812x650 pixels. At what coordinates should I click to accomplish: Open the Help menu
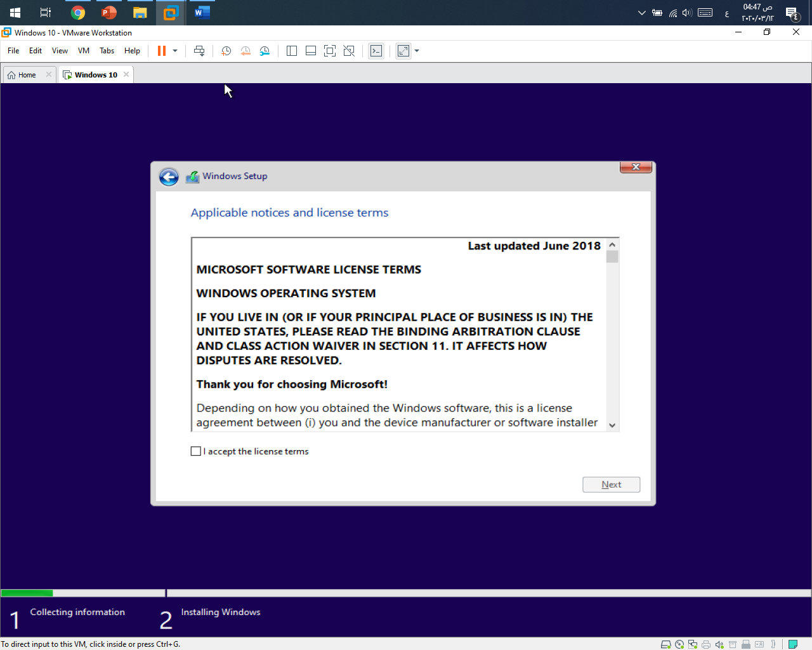pos(132,51)
